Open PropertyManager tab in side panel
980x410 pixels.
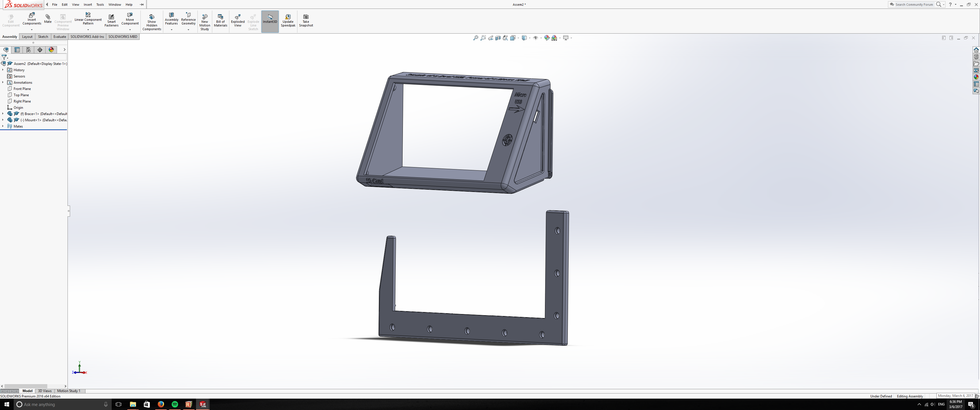click(17, 50)
